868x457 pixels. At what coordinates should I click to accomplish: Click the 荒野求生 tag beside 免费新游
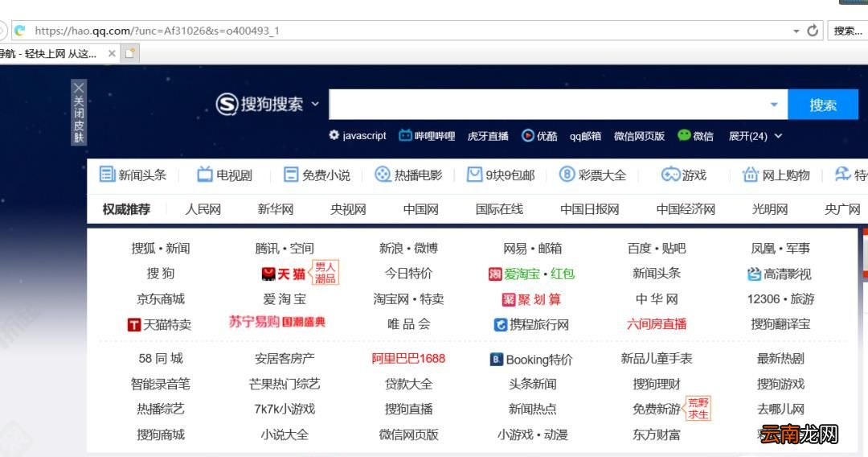[698, 408]
